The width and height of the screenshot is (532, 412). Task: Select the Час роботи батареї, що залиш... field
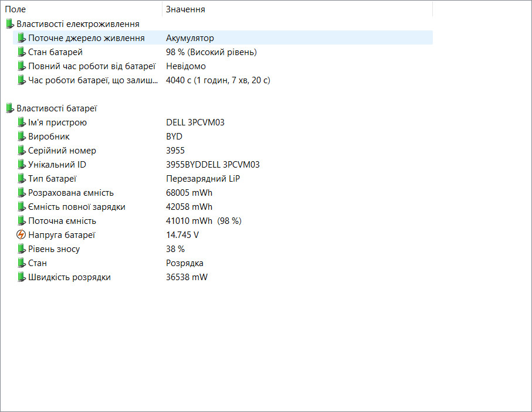tap(93, 80)
